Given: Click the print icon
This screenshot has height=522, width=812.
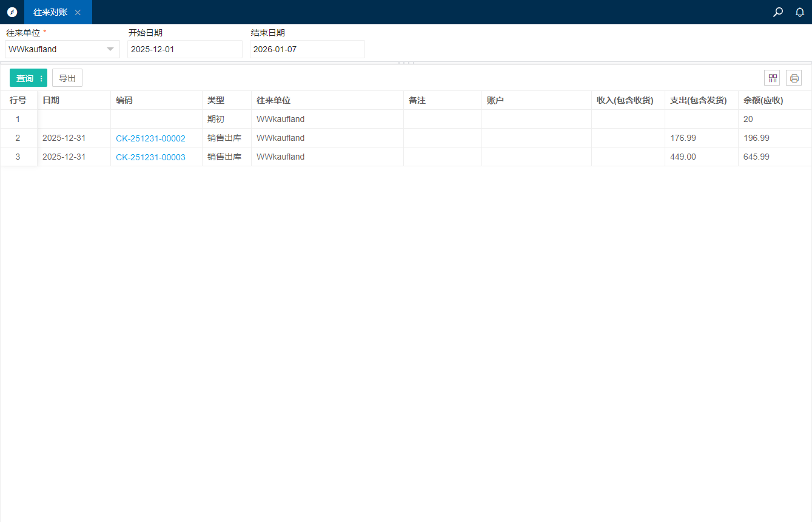Looking at the screenshot, I should pyautogui.click(x=794, y=78).
